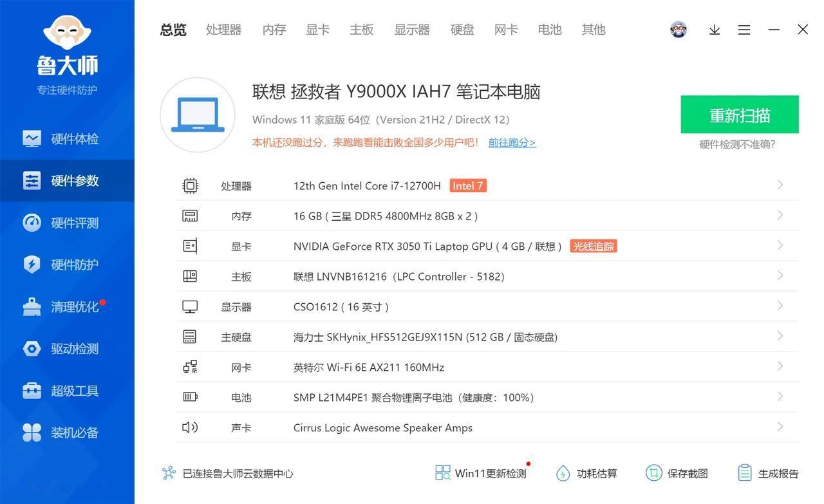Click the Win11更新检测 icon
Image resolution: width=824 pixels, height=504 pixels.
coord(443,473)
